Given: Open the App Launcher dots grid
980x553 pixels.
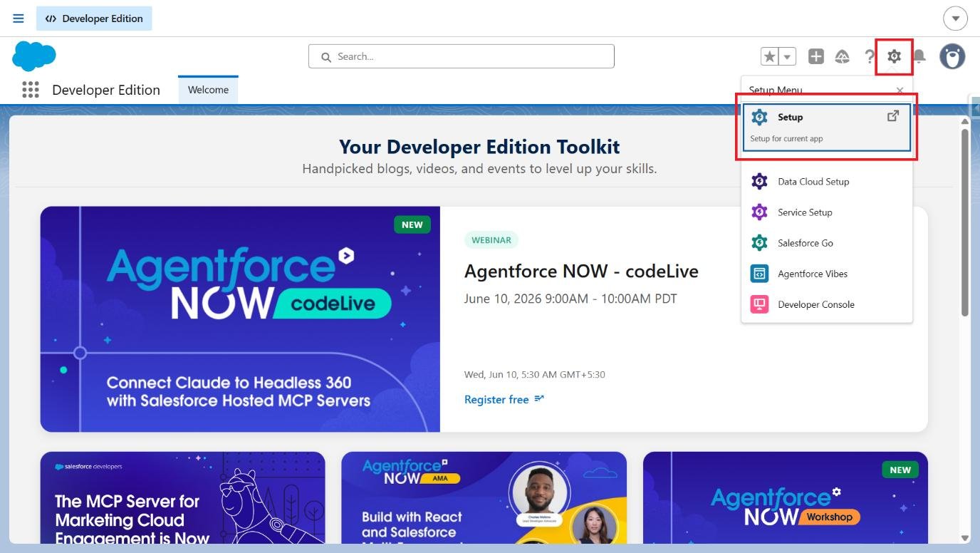Looking at the screenshot, I should point(31,89).
